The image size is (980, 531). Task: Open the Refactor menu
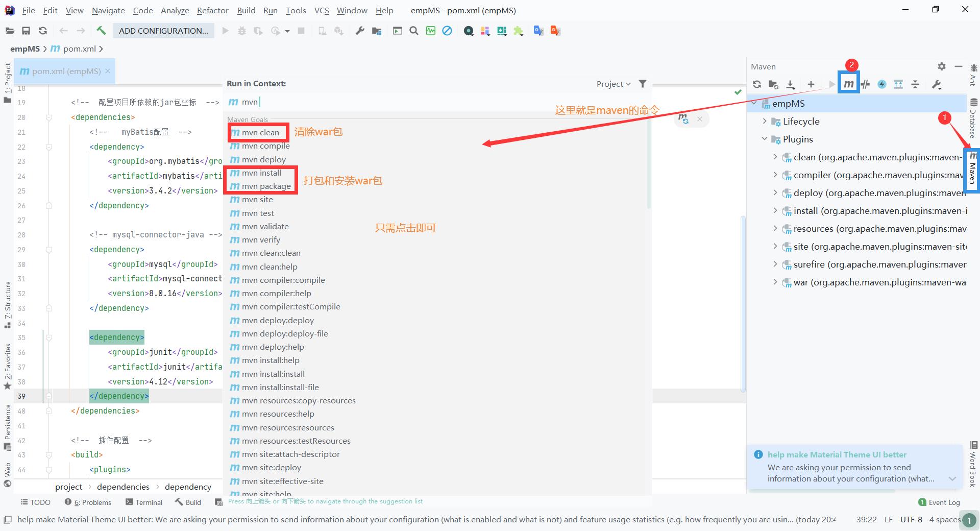tap(212, 10)
